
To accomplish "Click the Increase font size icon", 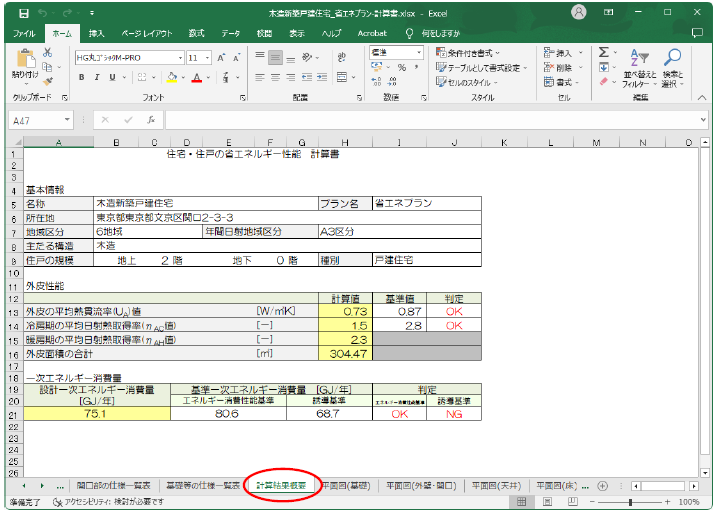I will (221, 58).
